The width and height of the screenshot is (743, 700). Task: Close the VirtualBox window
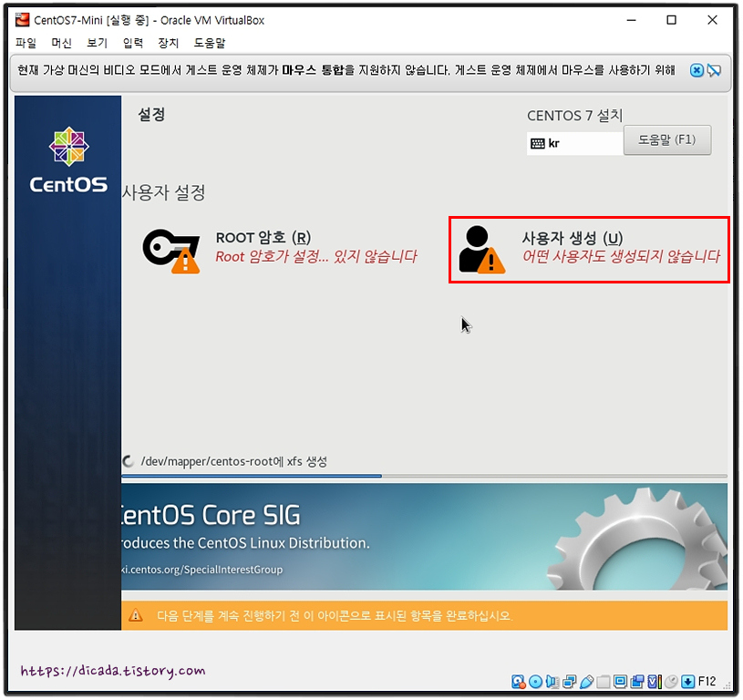pos(712,20)
